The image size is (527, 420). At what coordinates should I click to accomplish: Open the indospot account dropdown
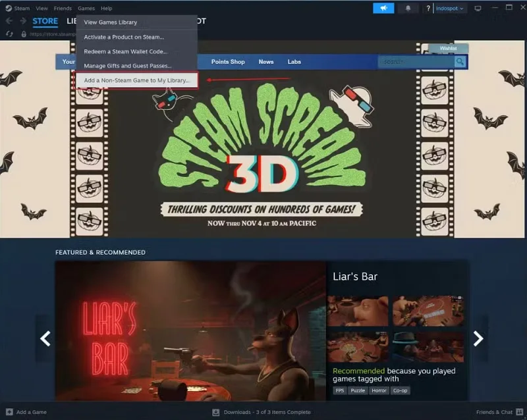(449, 9)
